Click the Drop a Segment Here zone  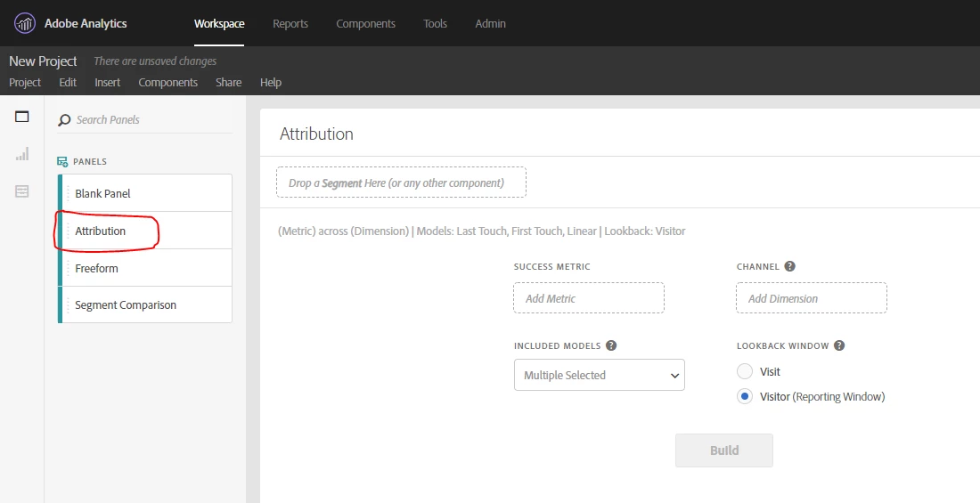point(401,183)
